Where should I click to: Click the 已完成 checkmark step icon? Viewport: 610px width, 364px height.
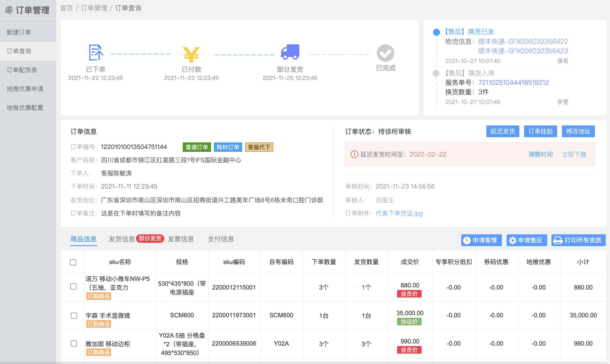(x=385, y=53)
